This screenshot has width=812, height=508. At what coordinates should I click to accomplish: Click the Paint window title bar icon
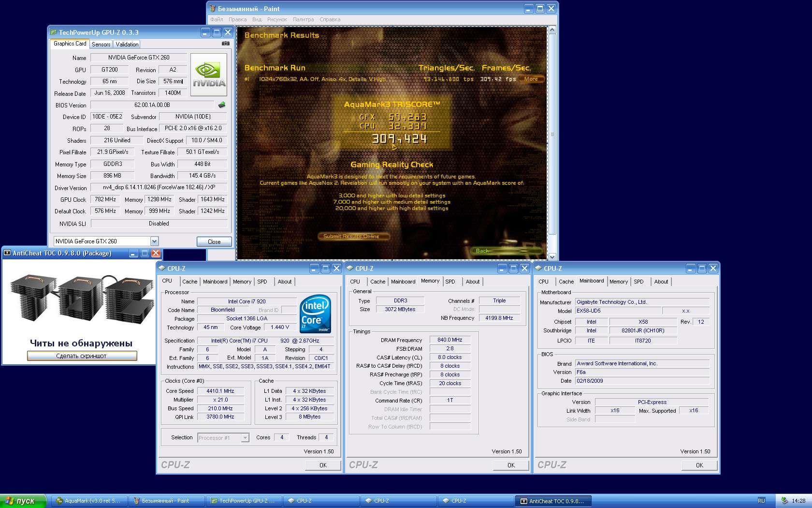(212, 9)
